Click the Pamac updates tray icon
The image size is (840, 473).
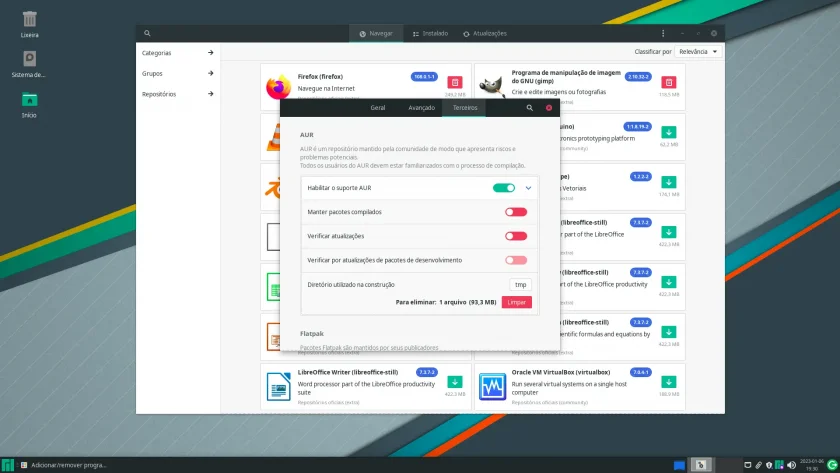click(779, 465)
